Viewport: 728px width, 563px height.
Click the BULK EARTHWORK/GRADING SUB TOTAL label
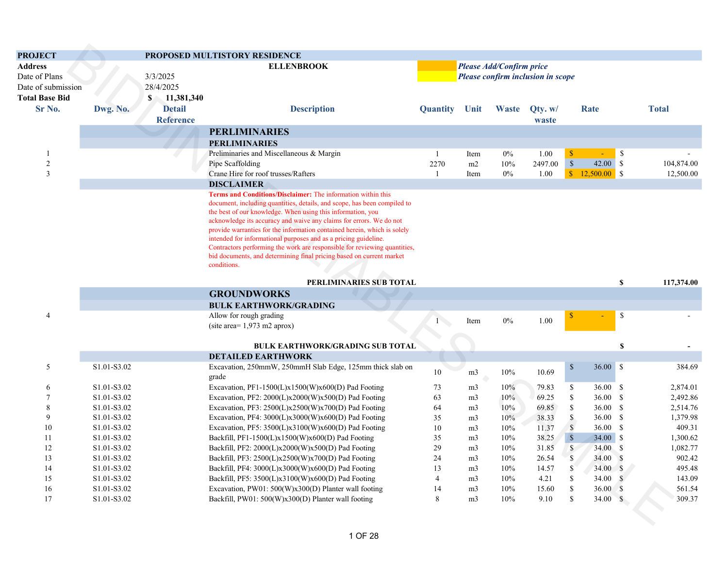(335, 346)
